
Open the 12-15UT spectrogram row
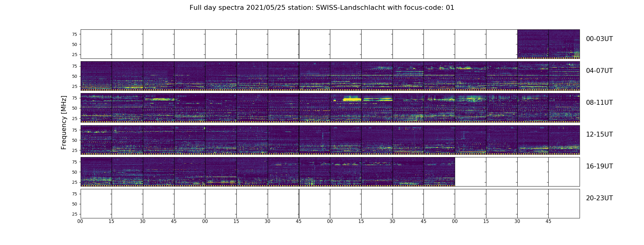coord(330,140)
